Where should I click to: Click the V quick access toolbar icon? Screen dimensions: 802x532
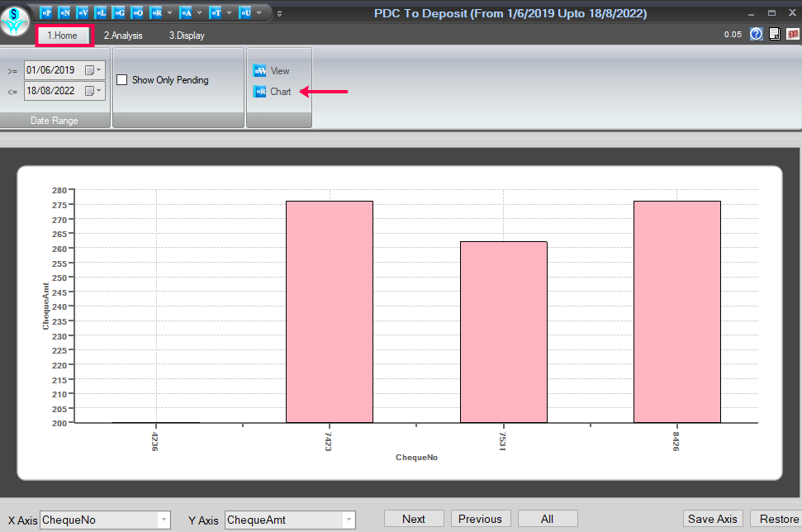click(x=83, y=13)
